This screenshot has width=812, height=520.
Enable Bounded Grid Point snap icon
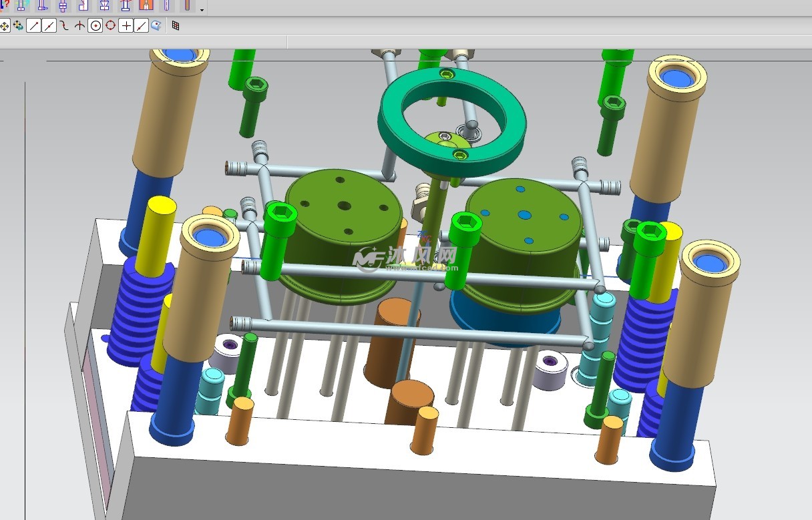176,26
